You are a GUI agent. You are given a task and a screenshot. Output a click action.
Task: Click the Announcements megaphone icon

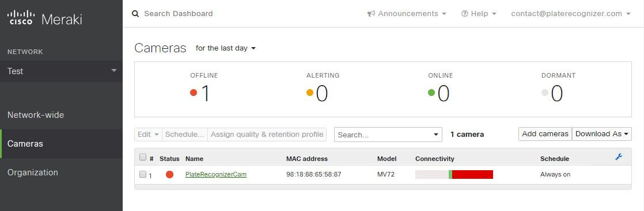[372, 14]
